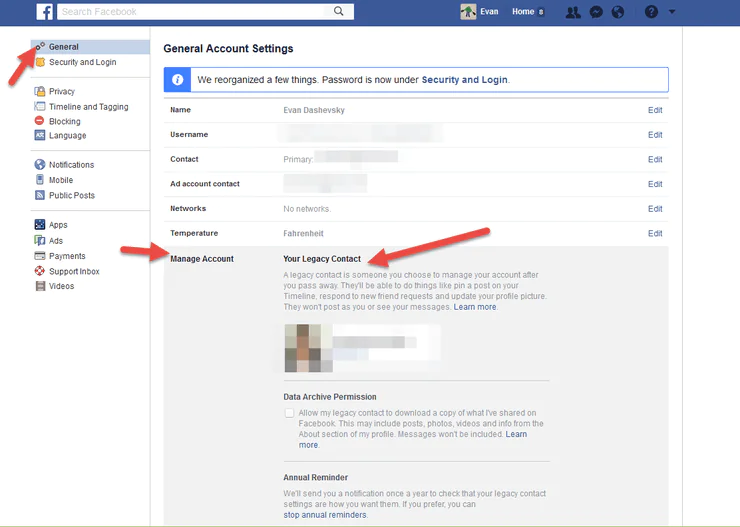Open the Friend Requests icon

click(x=572, y=12)
